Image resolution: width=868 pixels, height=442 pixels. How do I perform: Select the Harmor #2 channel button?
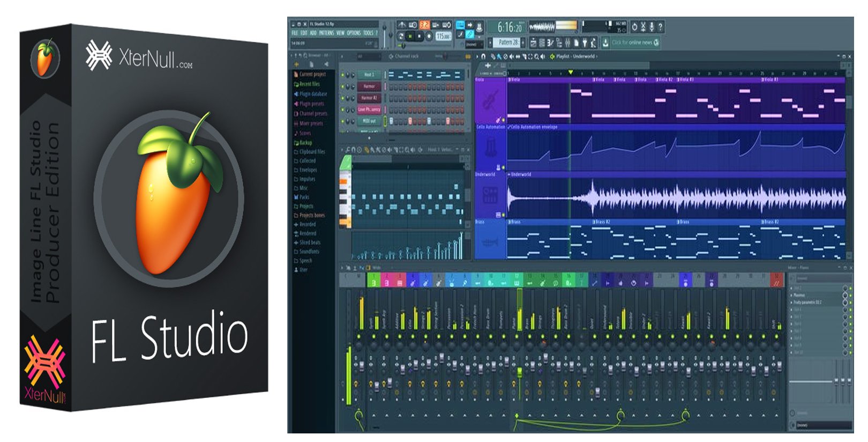pos(369,98)
